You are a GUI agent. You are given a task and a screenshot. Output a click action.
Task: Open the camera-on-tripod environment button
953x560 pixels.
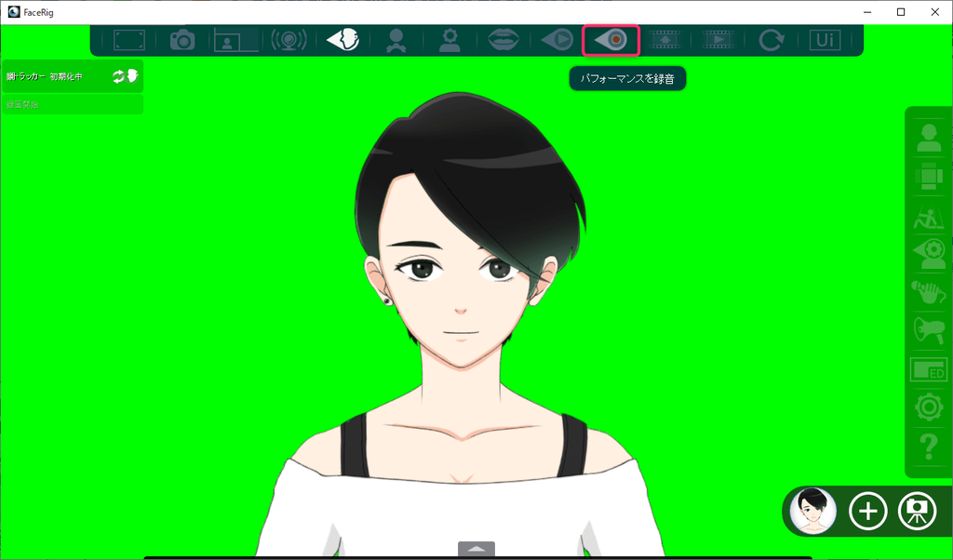click(x=917, y=511)
